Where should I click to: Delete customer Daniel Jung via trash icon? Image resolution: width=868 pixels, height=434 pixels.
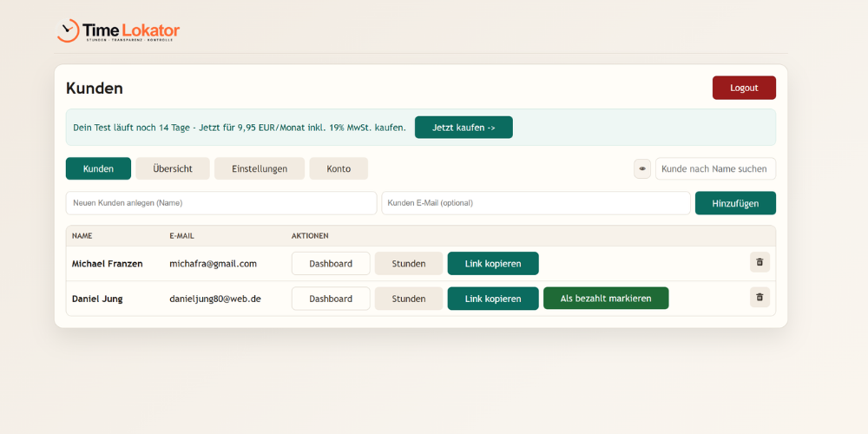point(759,297)
